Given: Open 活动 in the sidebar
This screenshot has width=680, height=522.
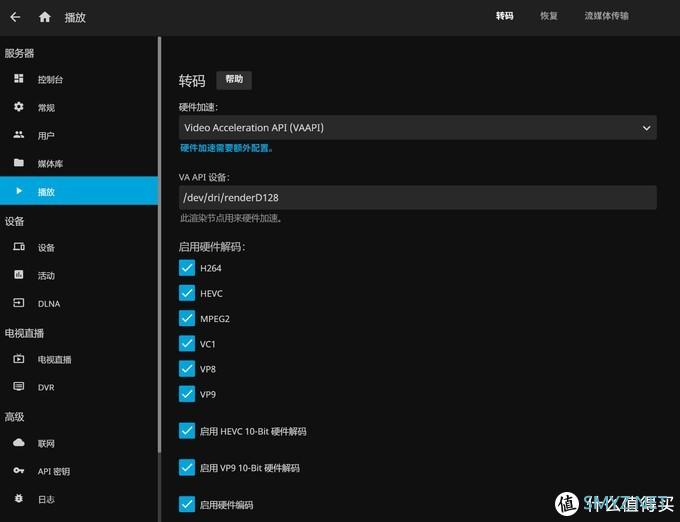Looking at the screenshot, I should point(79,275).
